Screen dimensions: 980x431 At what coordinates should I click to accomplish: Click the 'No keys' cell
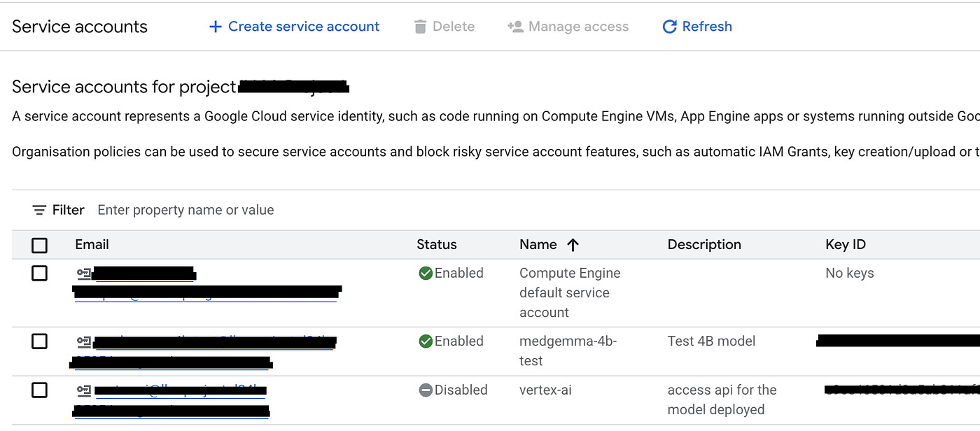click(850, 273)
